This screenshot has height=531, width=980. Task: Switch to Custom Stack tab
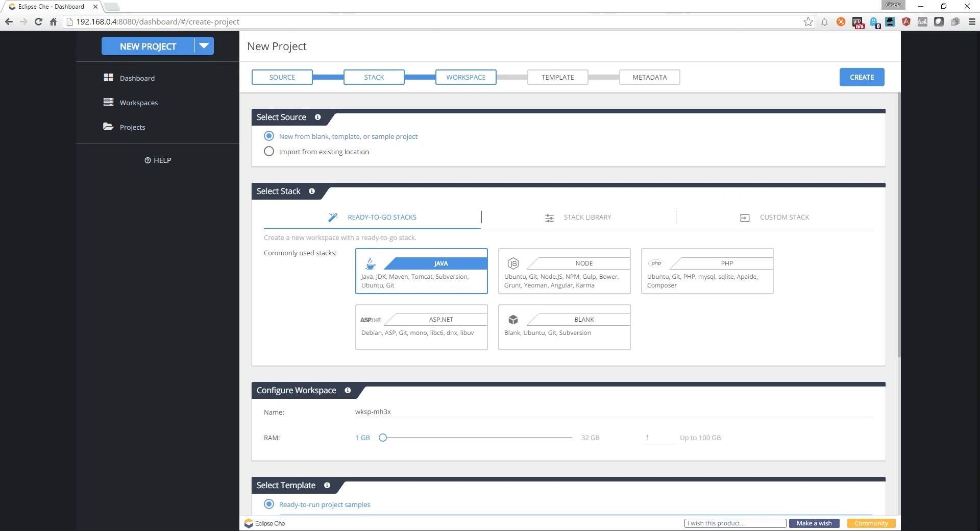coord(775,218)
